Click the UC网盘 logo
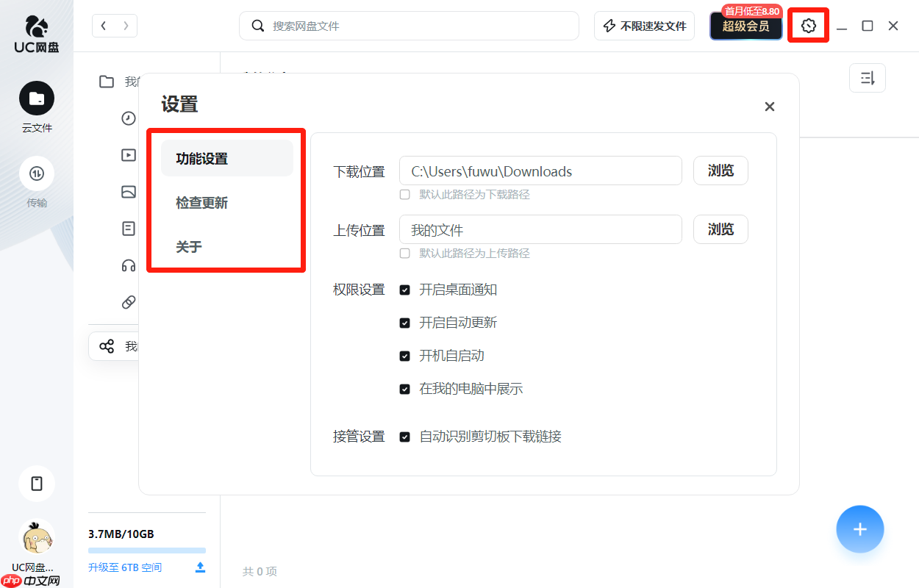Viewport: 919px width, 588px height. pyautogui.click(x=37, y=35)
